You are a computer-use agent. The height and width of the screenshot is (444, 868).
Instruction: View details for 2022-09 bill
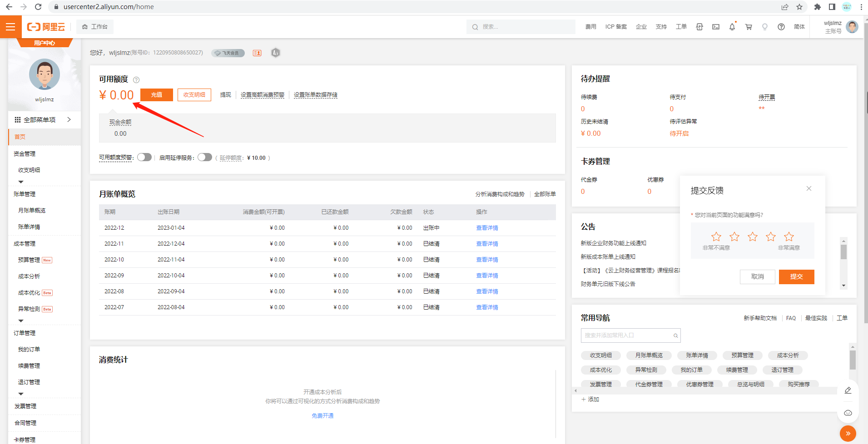tap(487, 276)
